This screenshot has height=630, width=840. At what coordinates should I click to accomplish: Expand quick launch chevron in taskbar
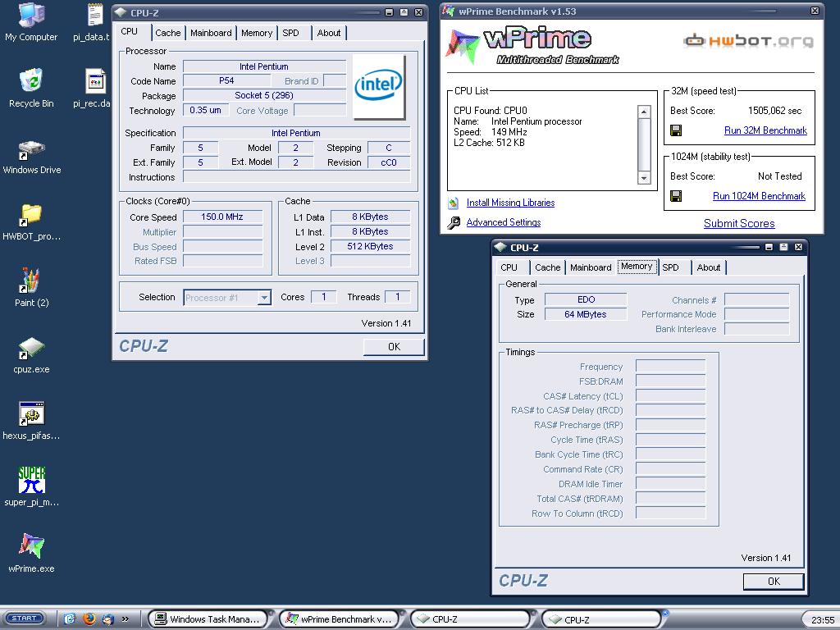click(126, 619)
